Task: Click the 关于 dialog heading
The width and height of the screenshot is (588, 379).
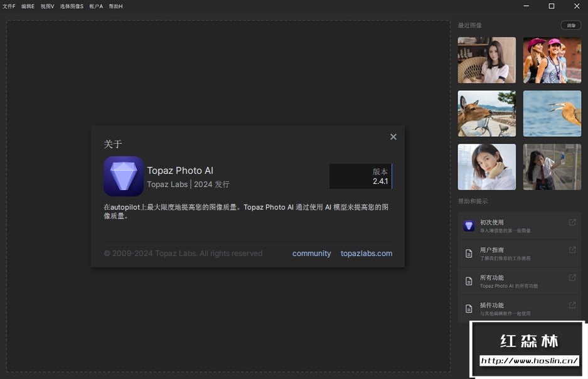Action: 113,144
